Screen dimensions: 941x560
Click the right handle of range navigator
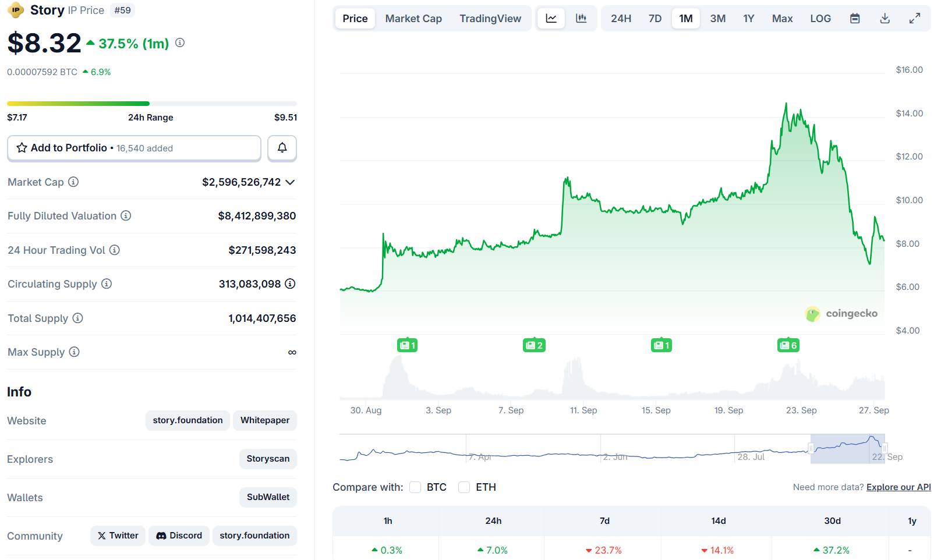point(885,448)
